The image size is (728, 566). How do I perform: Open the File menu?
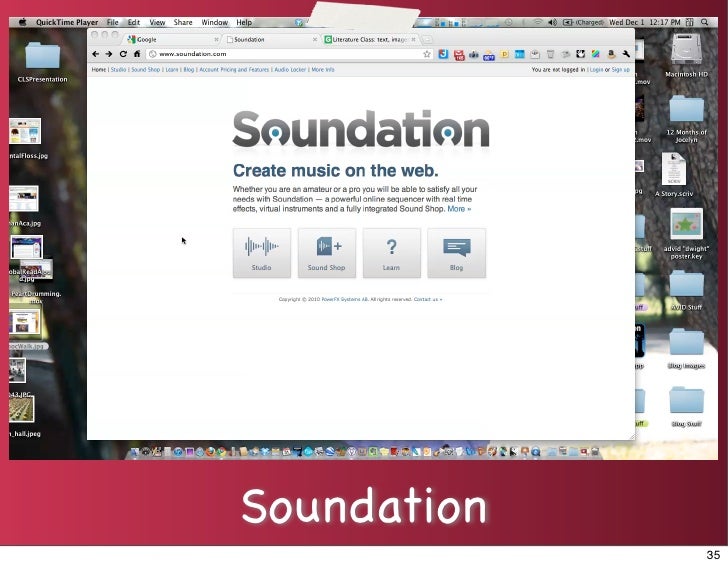coord(112,22)
